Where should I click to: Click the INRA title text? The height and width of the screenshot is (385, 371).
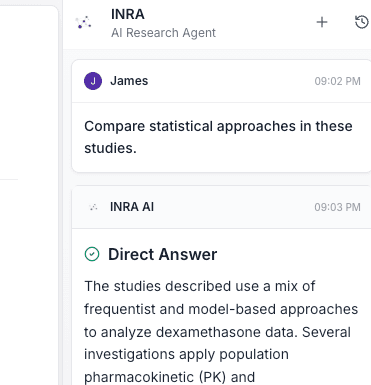click(x=128, y=14)
